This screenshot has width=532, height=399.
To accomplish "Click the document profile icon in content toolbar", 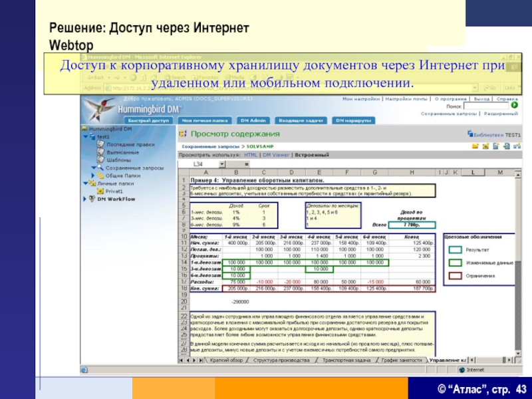I will (495, 146).
